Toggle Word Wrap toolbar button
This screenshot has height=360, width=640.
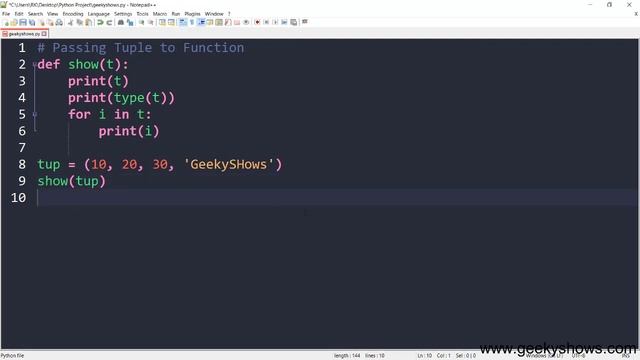(x=183, y=22)
